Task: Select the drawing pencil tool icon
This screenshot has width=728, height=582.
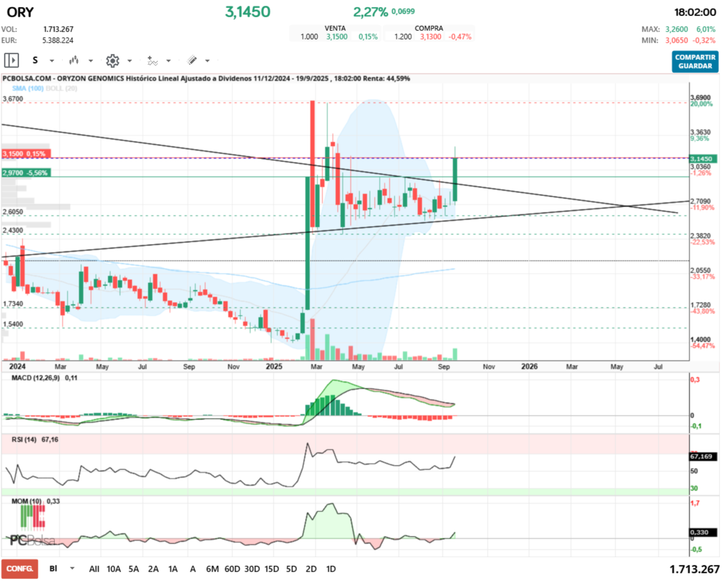Action: click(x=192, y=60)
